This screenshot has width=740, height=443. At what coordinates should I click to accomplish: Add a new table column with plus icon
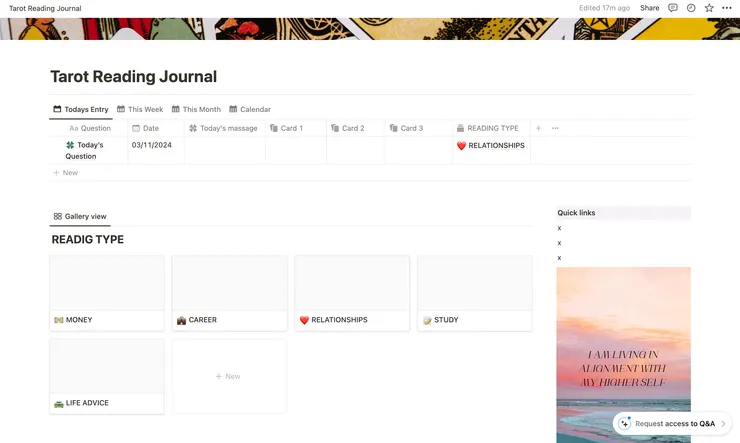(538, 128)
